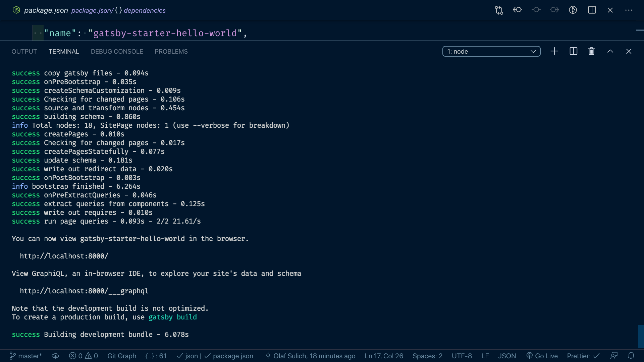
Task: Click the terminal scrollbar thumb
Action: [x=641, y=336]
